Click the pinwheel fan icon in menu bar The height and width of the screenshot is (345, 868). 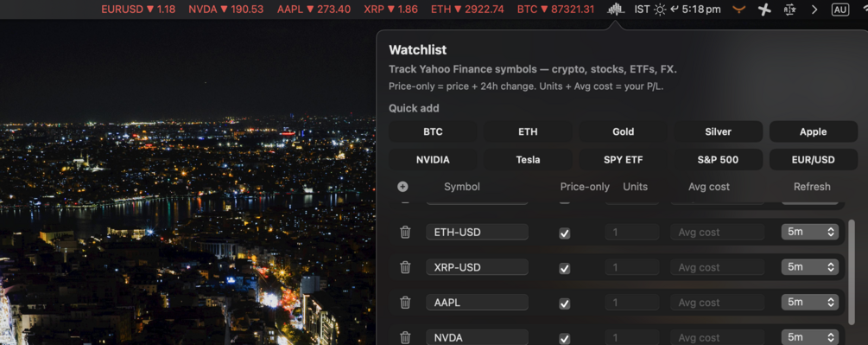click(x=764, y=10)
